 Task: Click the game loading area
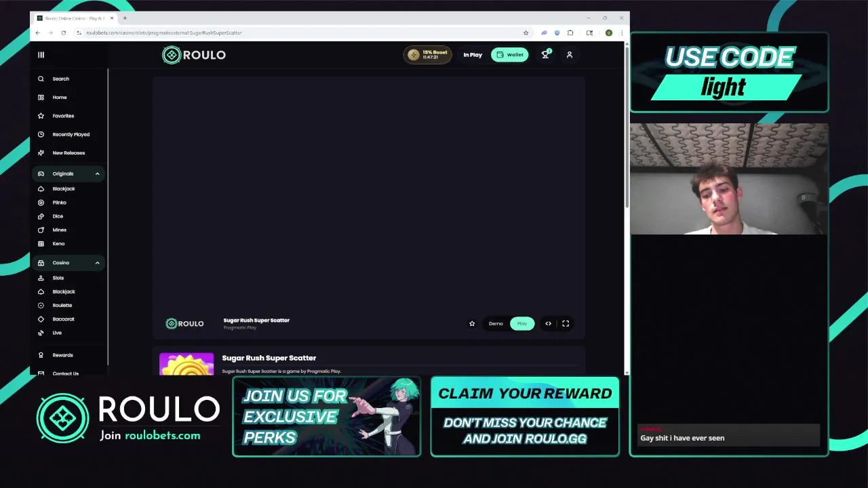(368, 193)
